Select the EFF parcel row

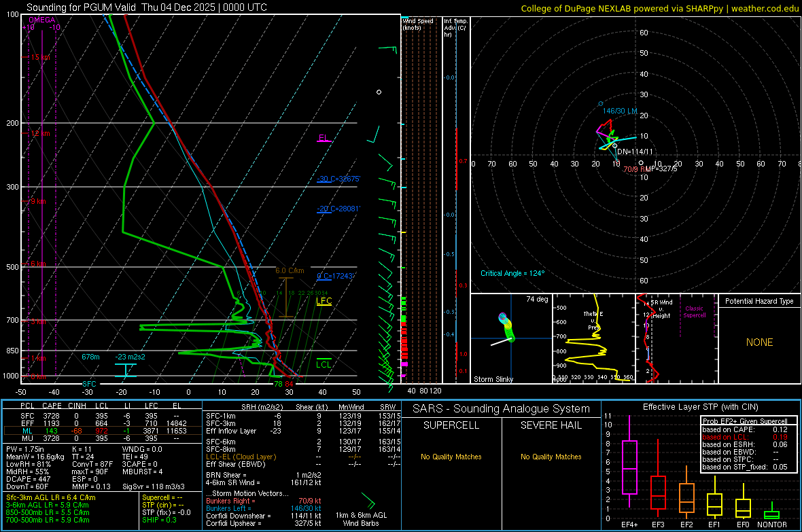point(103,423)
